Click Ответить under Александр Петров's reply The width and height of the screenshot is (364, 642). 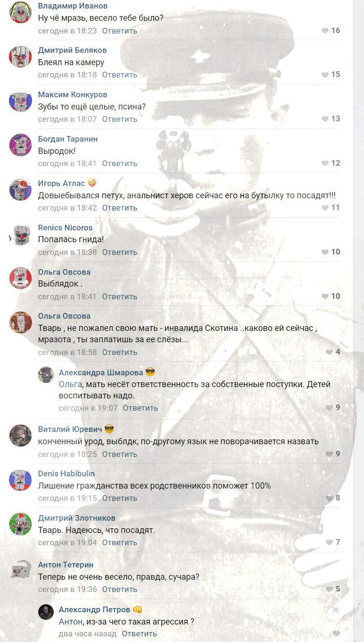coord(140,634)
